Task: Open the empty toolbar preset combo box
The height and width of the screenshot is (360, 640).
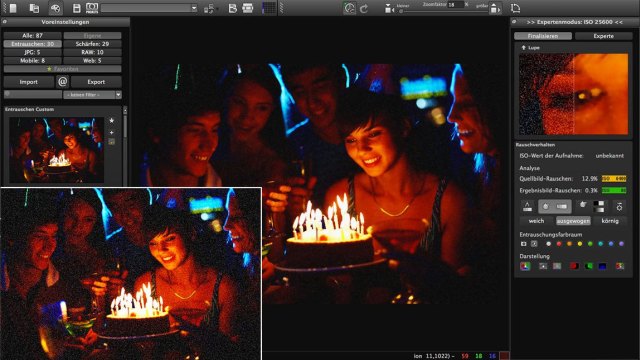Action: click(x=149, y=8)
